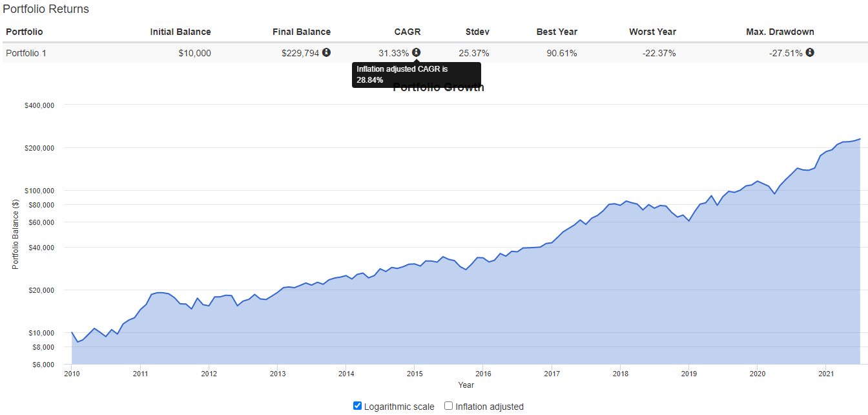Select the Stdev column header
The height and width of the screenshot is (415, 868).
point(477,32)
